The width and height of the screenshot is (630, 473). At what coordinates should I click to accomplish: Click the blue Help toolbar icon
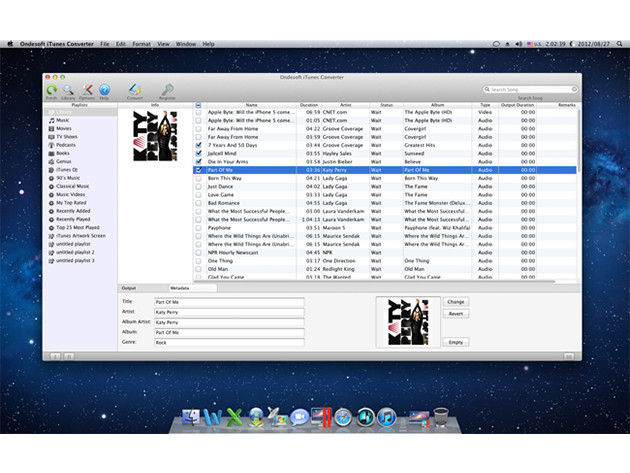(x=104, y=90)
